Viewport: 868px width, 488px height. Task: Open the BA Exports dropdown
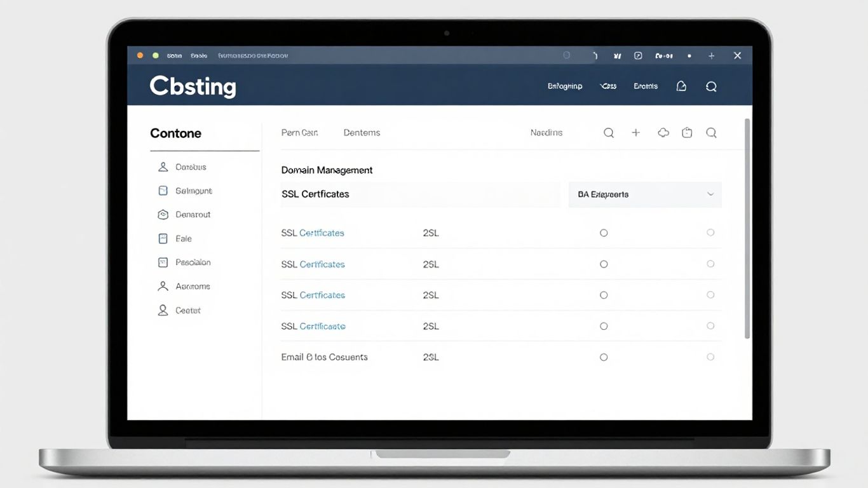click(644, 194)
